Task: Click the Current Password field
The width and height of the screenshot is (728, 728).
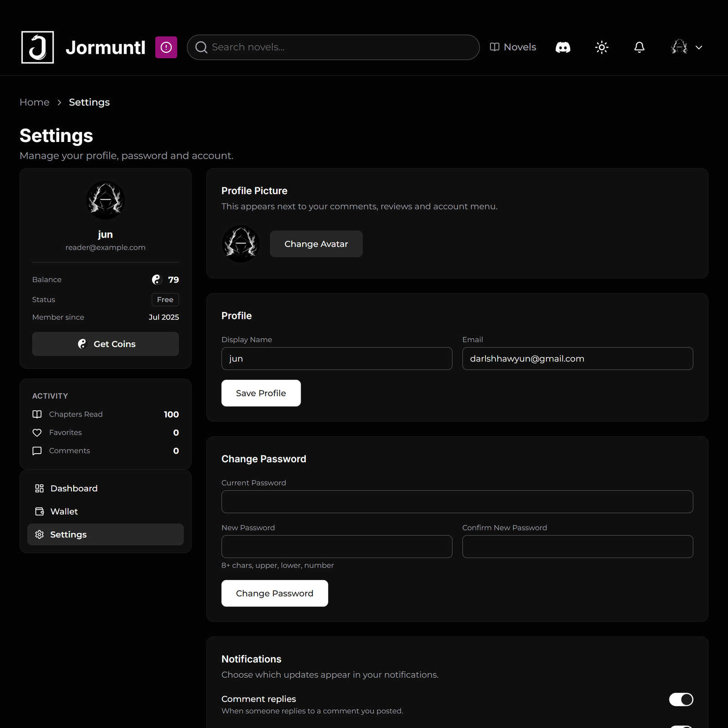Action: [x=457, y=501]
